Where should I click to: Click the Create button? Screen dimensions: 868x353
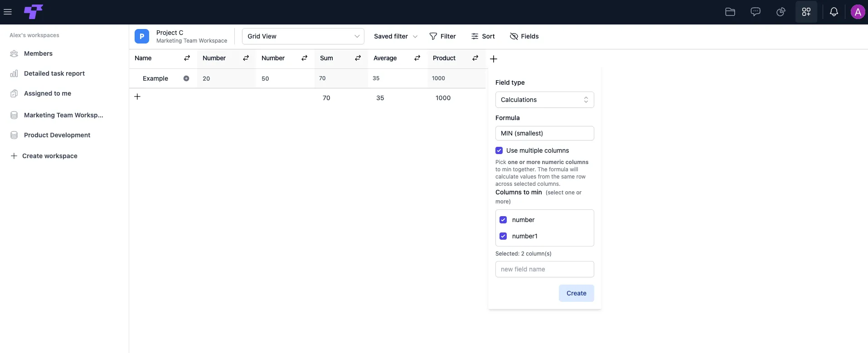click(577, 293)
